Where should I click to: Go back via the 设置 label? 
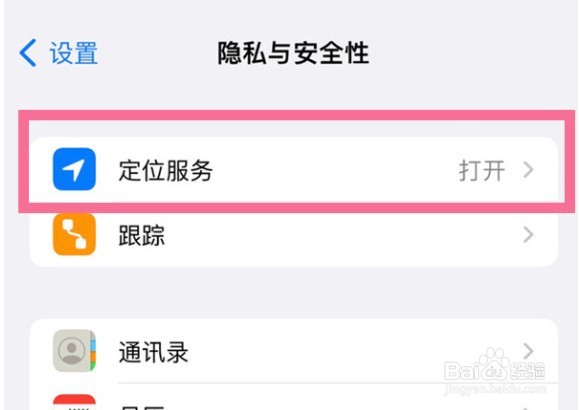73,53
